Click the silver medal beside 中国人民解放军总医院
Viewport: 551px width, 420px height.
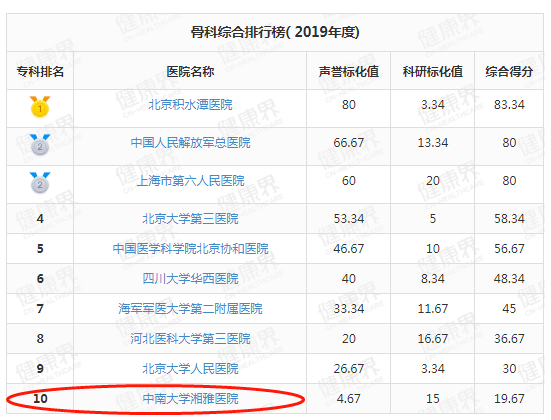tap(40, 144)
